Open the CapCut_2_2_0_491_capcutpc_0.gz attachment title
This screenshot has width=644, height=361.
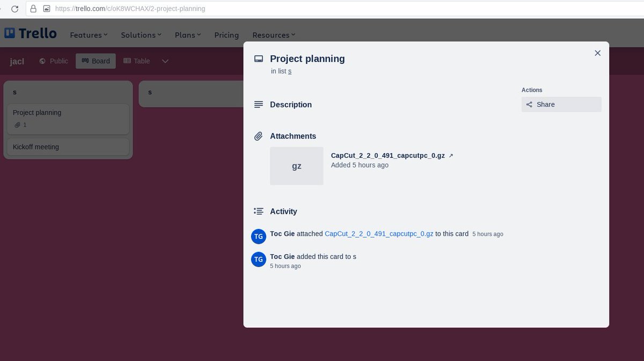pos(388,156)
